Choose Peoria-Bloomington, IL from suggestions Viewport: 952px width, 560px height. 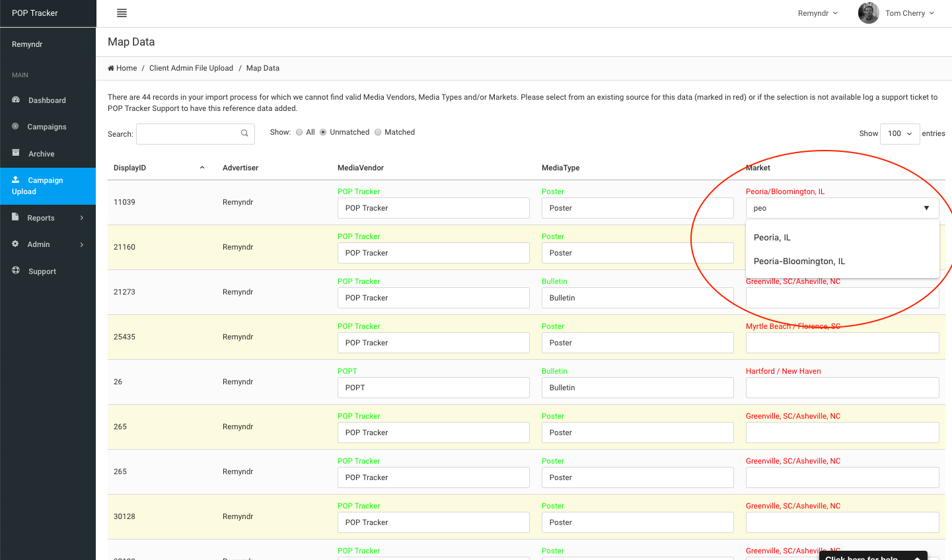coord(842,262)
